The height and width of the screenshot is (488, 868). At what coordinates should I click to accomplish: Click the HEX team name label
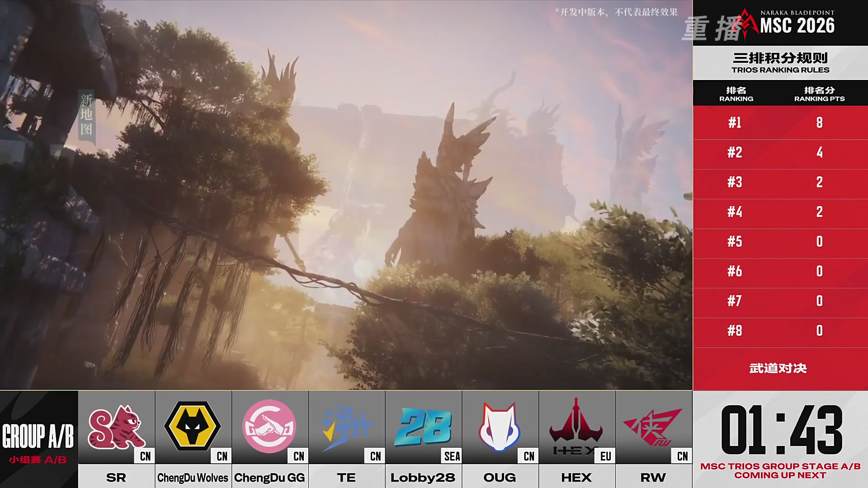576,477
